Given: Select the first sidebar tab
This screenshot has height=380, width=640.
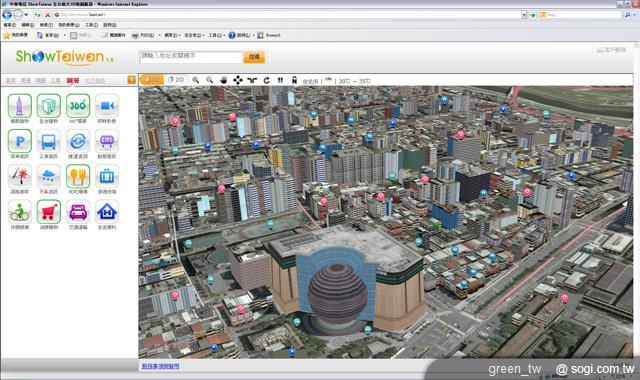Looking at the screenshot, I should [11, 81].
